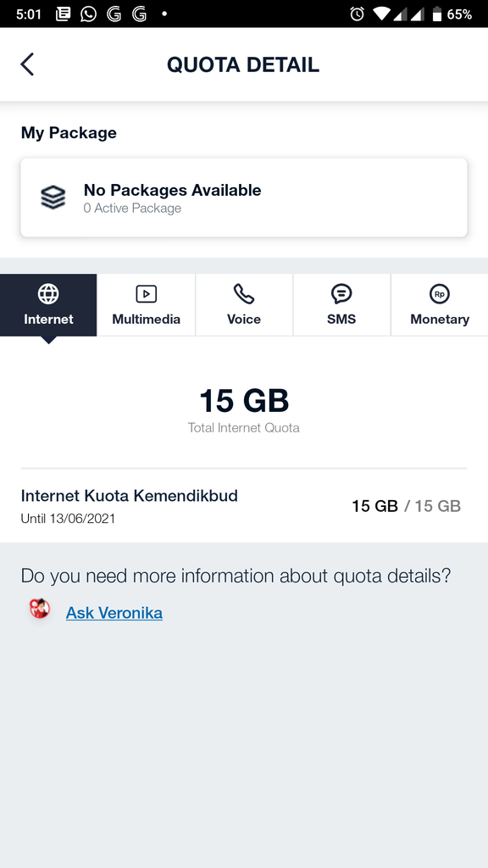
Task: Tap the alarm clock status icon
Action: (x=358, y=14)
